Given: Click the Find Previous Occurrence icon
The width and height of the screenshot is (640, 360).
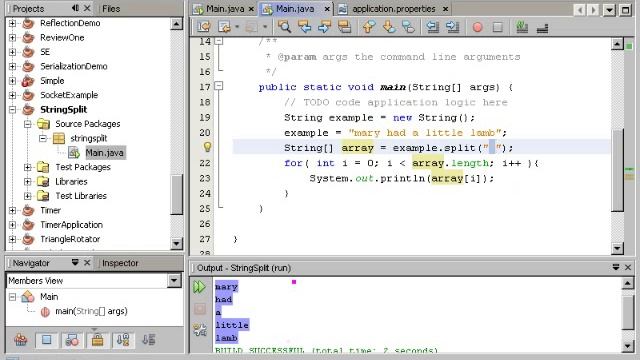Looking at the screenshot, I should [304, 27].
